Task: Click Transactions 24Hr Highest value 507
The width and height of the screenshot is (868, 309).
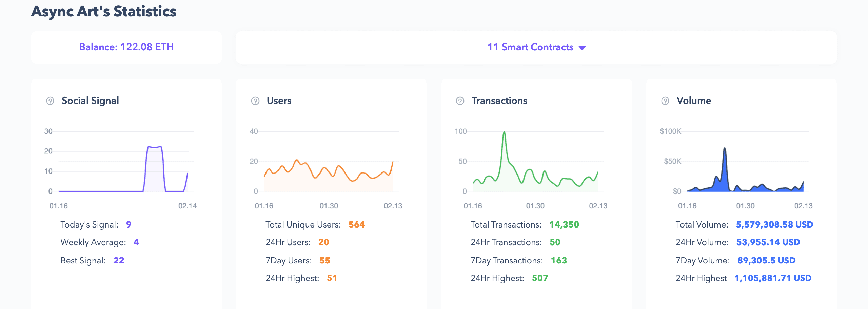Action: tap(540, 278)
